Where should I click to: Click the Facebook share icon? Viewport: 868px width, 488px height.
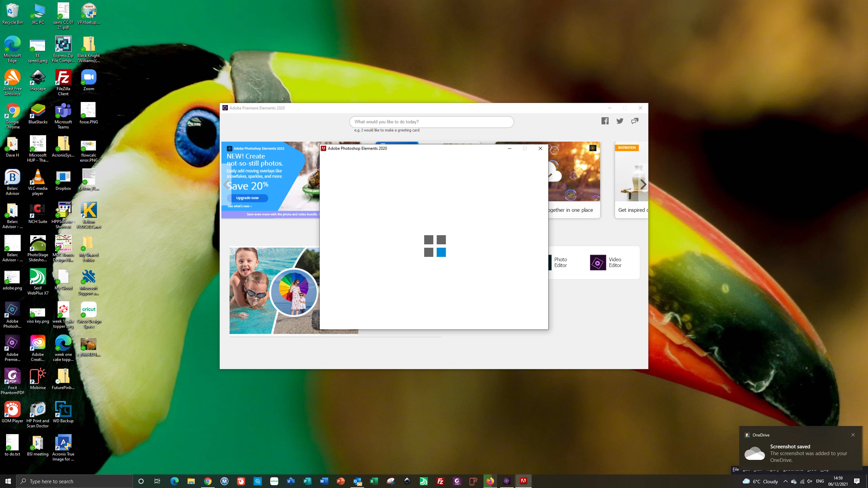coord(605,121)
